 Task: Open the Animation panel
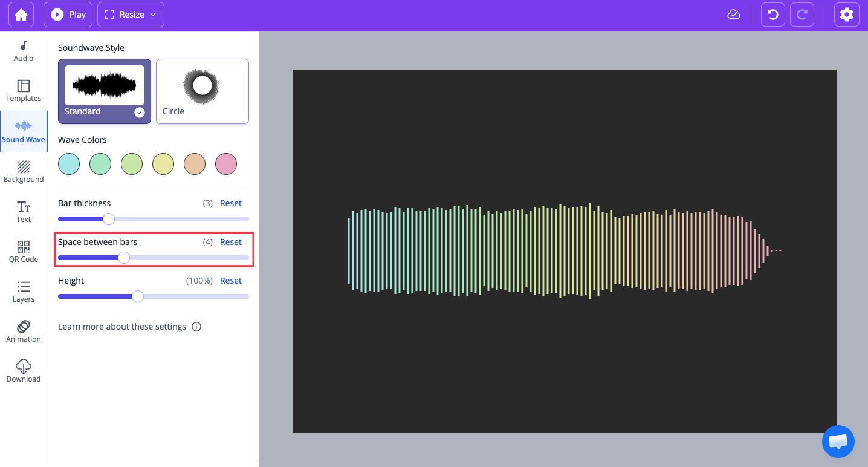[23, 331]
